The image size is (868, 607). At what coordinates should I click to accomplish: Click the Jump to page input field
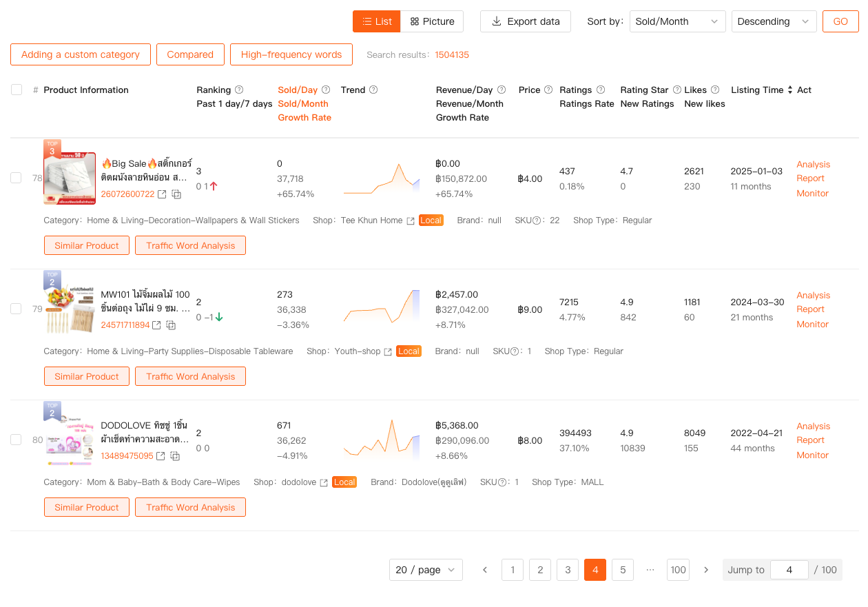[789, 570]
